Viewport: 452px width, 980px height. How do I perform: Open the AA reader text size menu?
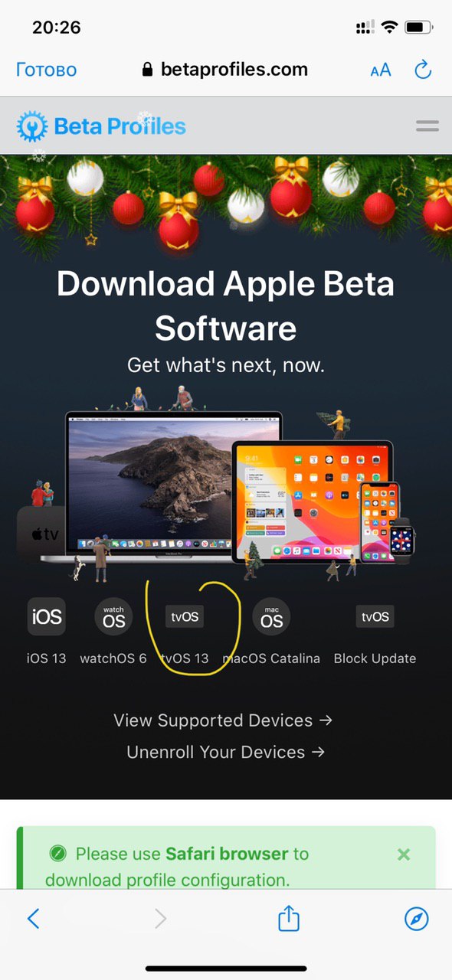381,70
